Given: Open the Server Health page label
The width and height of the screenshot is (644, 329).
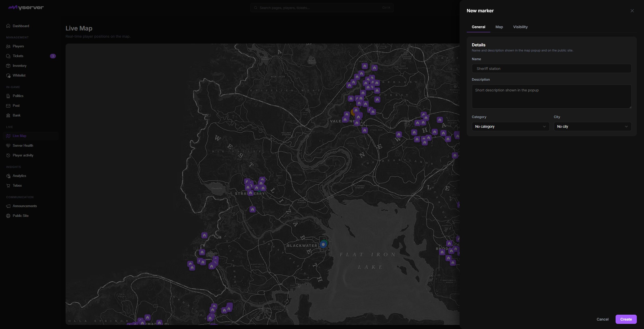Looking at the screenshot, I should [23, 146].
